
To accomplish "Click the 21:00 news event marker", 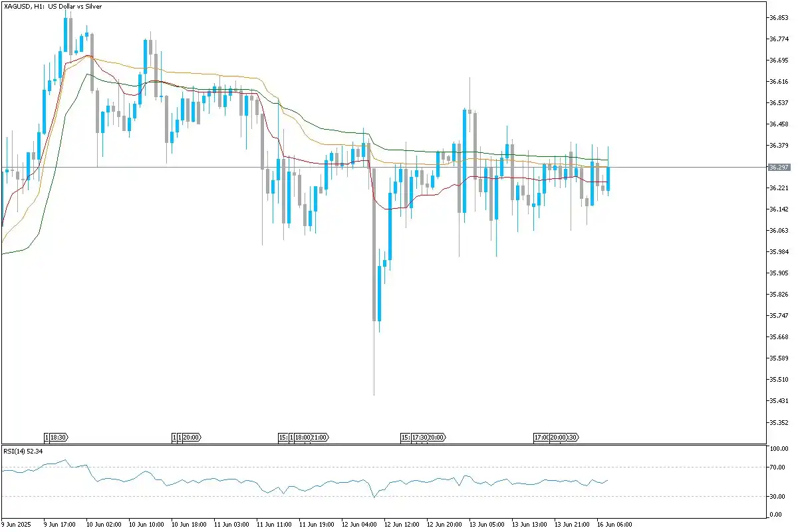I will [x=320, y=438].
